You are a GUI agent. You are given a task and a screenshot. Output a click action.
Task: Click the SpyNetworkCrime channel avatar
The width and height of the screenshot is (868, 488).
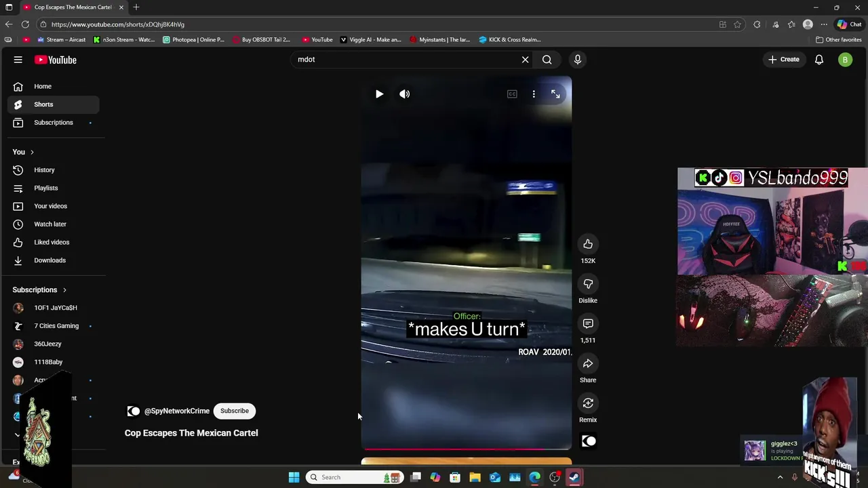coord(133,411)
